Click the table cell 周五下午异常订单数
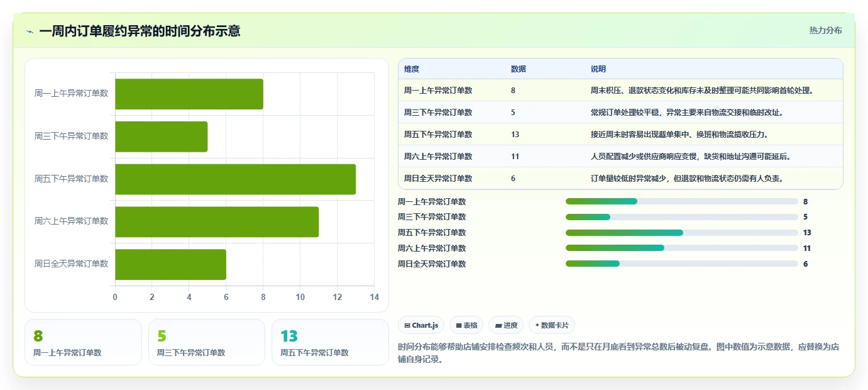This screenshot has width=868, height=390. coord(438,135)
